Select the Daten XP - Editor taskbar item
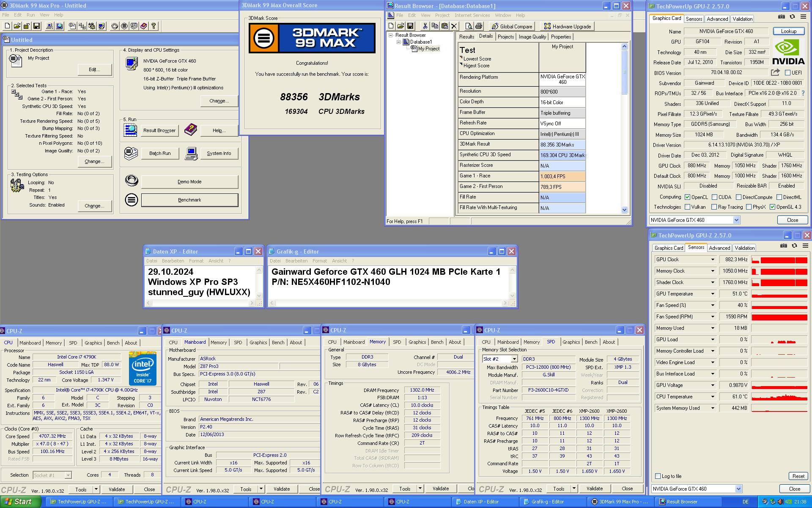Image resolution: width=812 pixels, height=508 pixels. point(485,502)
